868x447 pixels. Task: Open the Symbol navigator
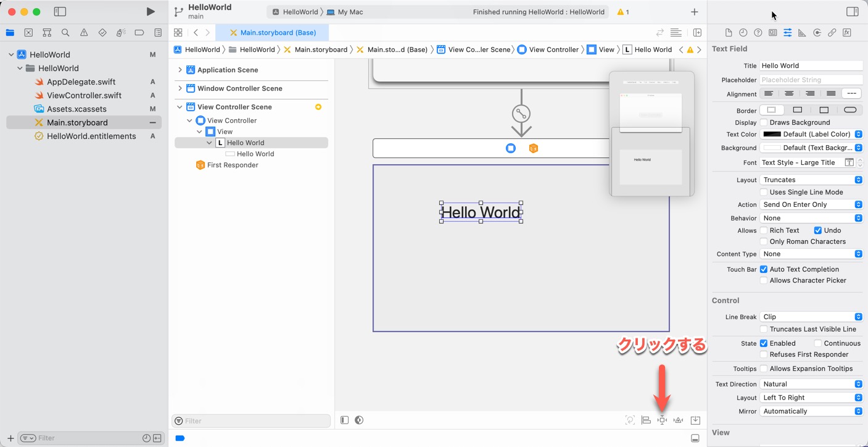47,33
